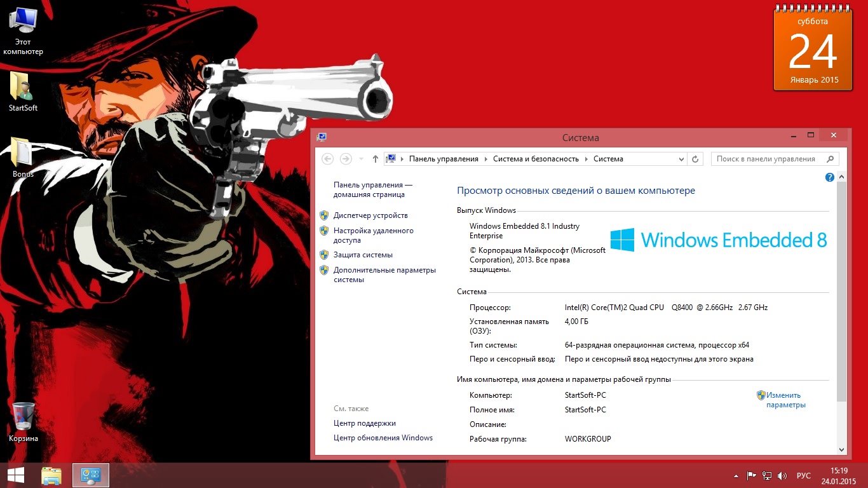Click shield icon beside Настройка удаленного доступа
The width and height of the screenshot is (868, 488).
click(324, 231)
